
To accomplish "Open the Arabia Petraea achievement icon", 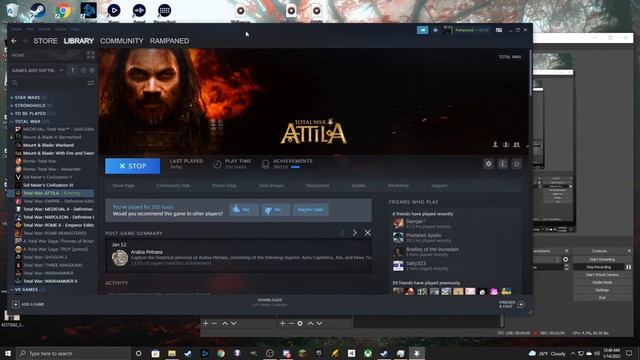I will [x=120, y=258].
